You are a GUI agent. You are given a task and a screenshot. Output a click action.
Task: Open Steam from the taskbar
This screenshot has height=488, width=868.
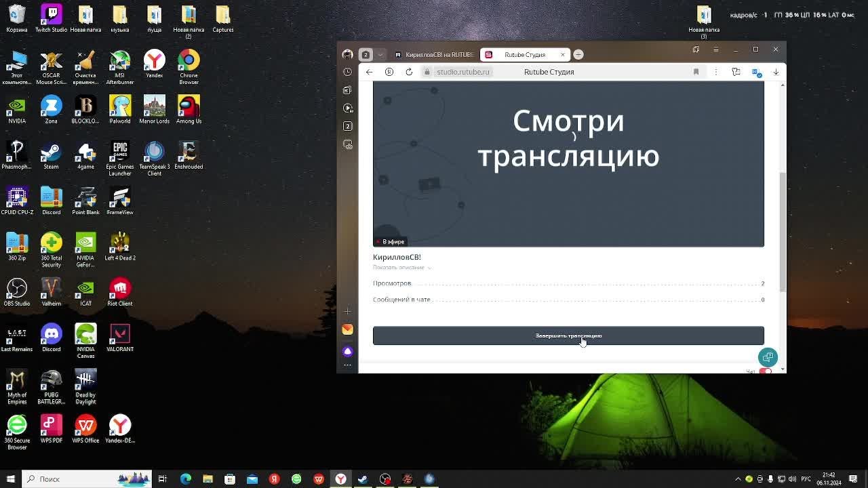click(x=363, y=479)
